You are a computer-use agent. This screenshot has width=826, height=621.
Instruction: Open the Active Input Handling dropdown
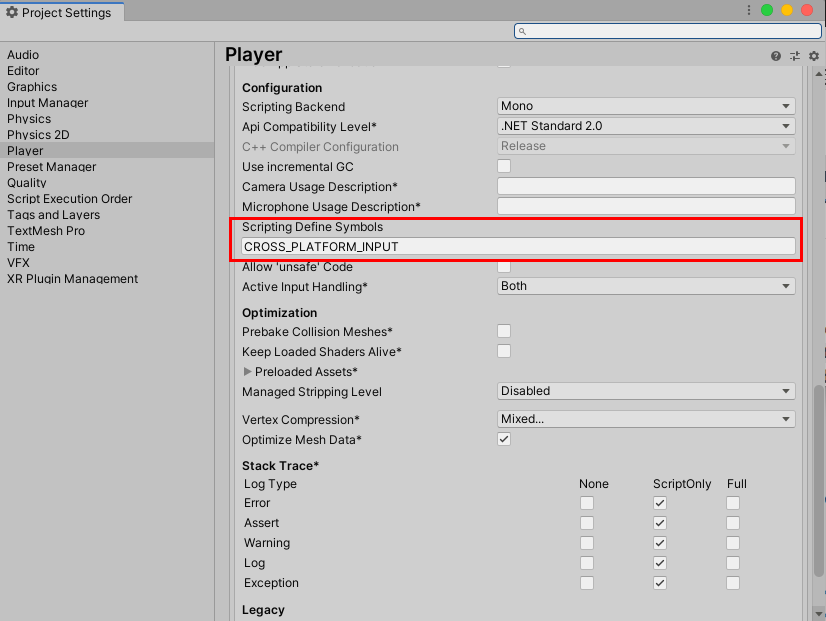(x=646, y=286)
